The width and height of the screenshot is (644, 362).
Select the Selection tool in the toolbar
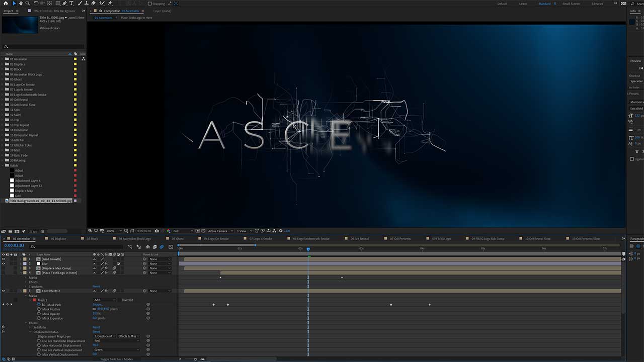pos(14,4)
